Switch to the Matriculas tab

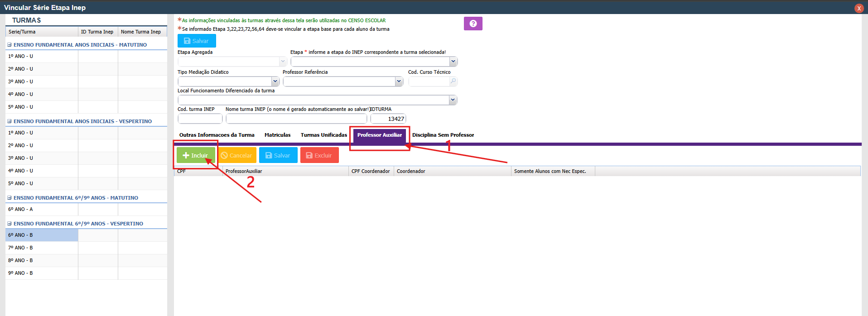point(277,135)
